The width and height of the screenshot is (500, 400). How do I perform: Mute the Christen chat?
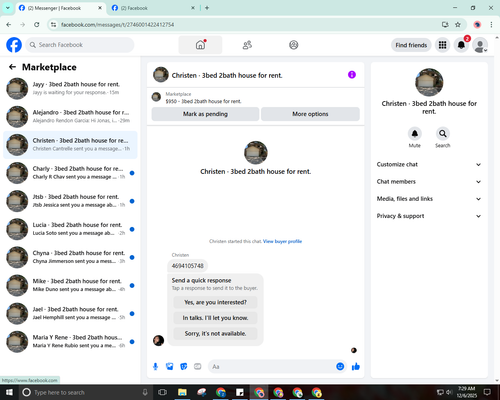pos(415,134)
